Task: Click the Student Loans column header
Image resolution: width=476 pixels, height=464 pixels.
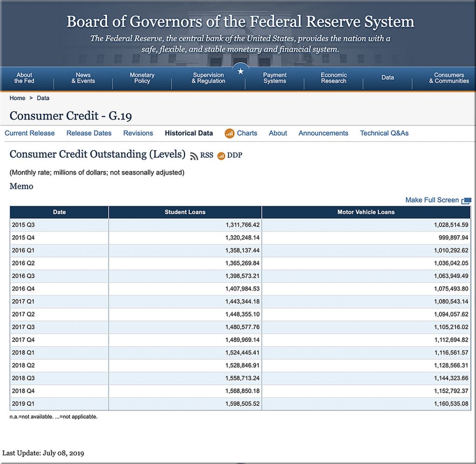Action: coord(185,212)
